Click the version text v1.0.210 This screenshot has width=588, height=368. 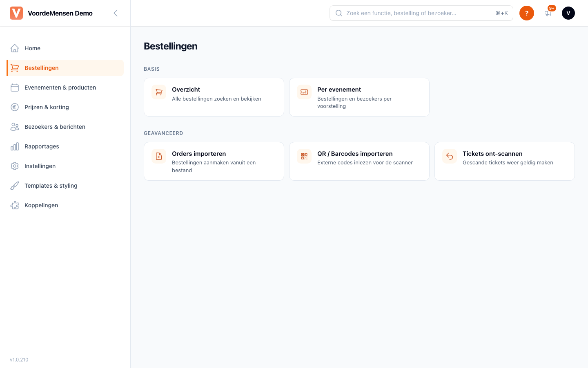[x=19, y=360]
